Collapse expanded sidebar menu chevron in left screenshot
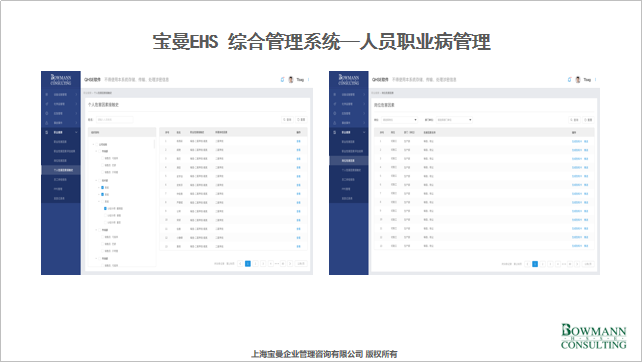The width and height of the screenshot is (643, 363). (76, 132)
